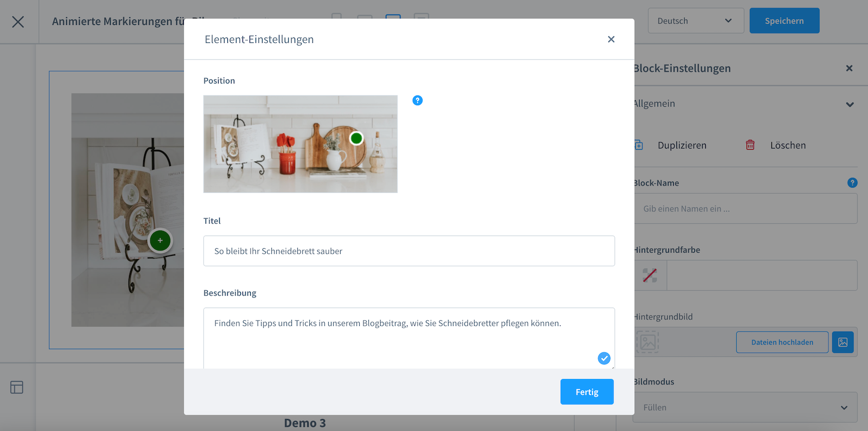The width and height of the screenshot is (868, 431).
Task: Close the Element-Einstellungen dialog
Action: tap(611, 39)
